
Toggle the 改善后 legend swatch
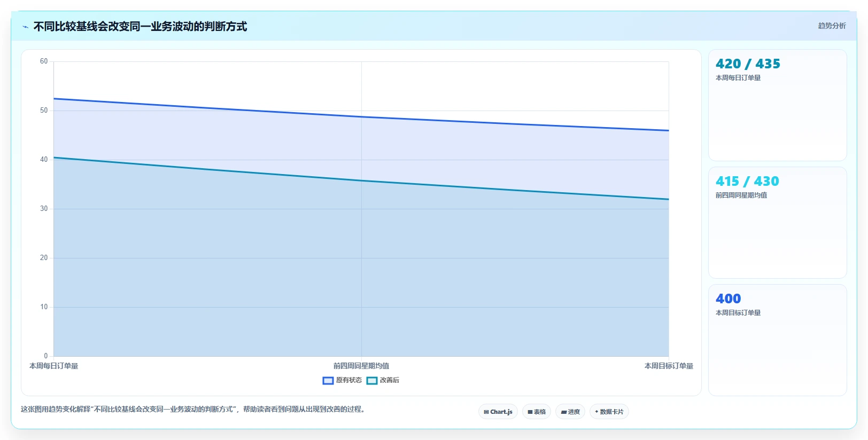[372, 381]
